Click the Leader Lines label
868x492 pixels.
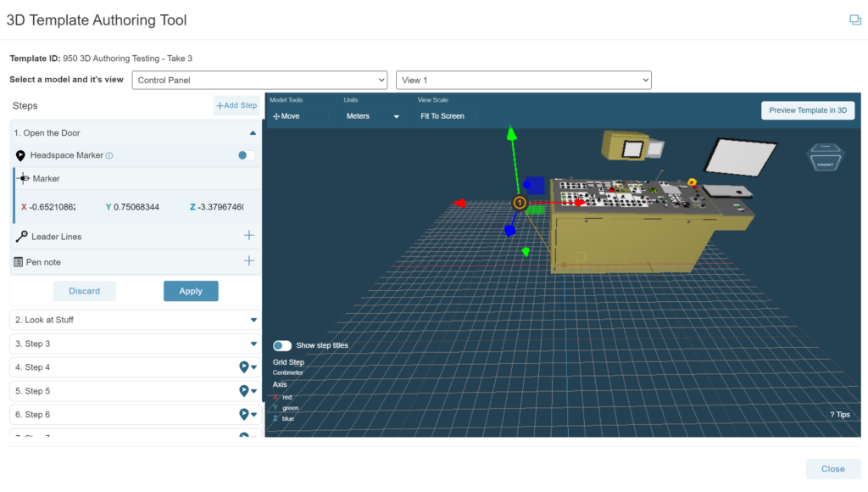click(x=57, y=237)
